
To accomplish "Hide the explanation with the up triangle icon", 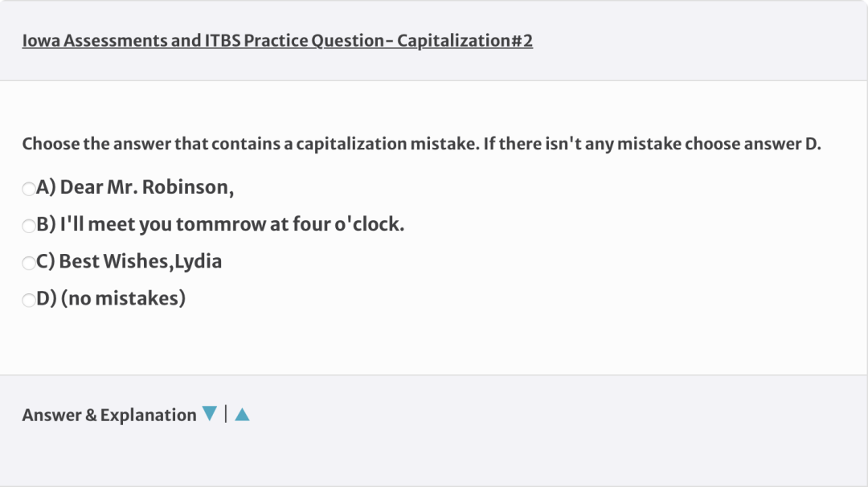I will (243, 414).
